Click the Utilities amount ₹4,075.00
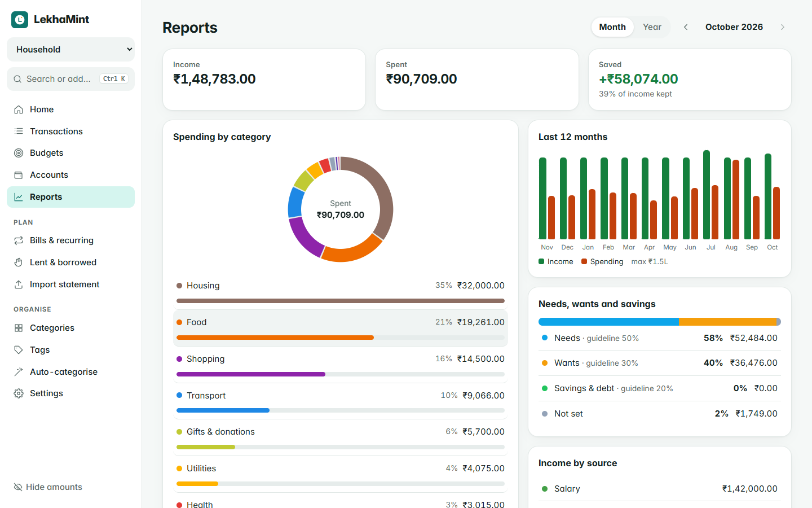The width and height of the screenshot is (812, 508). [x=483, y=468]
